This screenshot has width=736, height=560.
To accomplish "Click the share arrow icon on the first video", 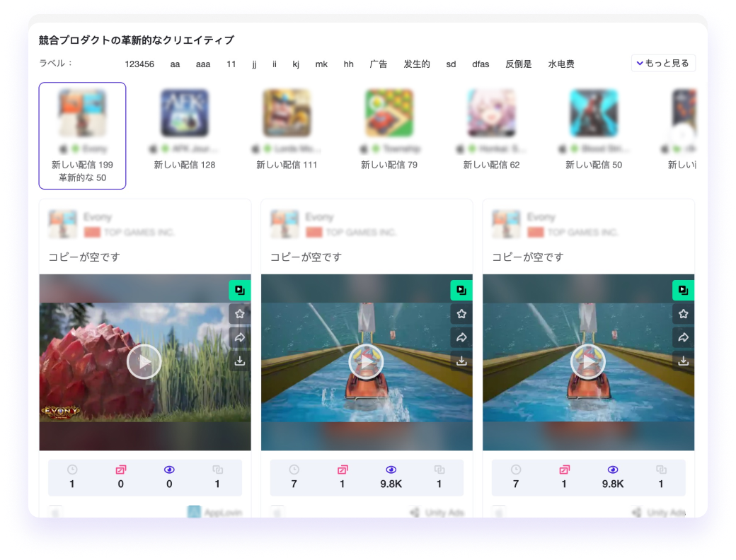I will 240,338.
